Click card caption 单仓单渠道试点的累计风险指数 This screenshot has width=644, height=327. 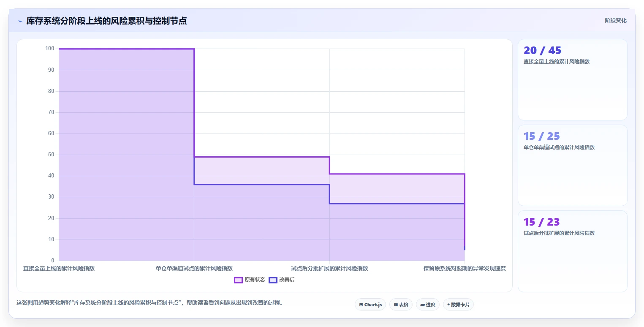[x=559, y=147]
